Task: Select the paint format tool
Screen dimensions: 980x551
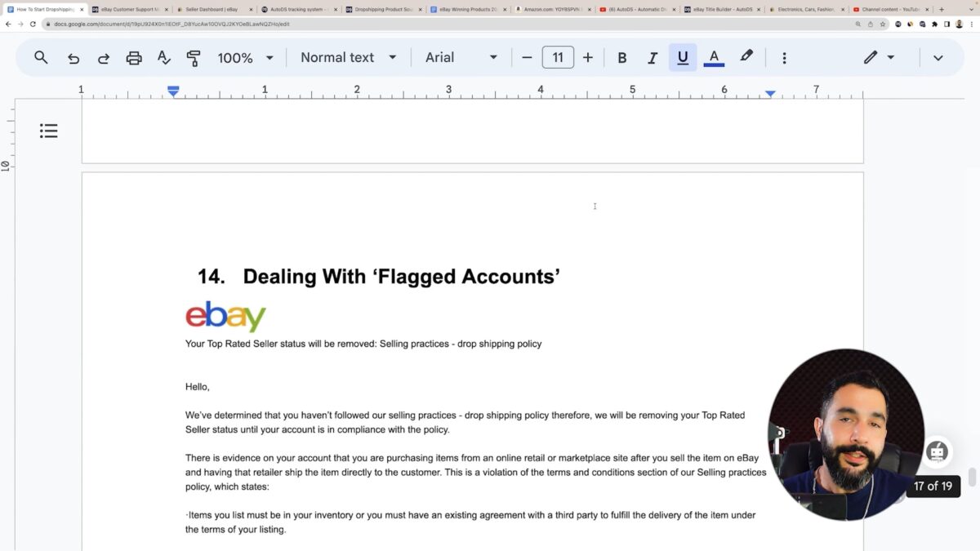Action: (x=194, y=58)
